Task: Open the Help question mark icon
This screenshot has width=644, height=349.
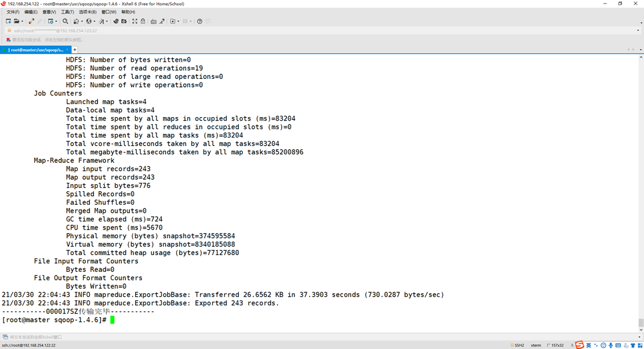Action: [199, 21]
